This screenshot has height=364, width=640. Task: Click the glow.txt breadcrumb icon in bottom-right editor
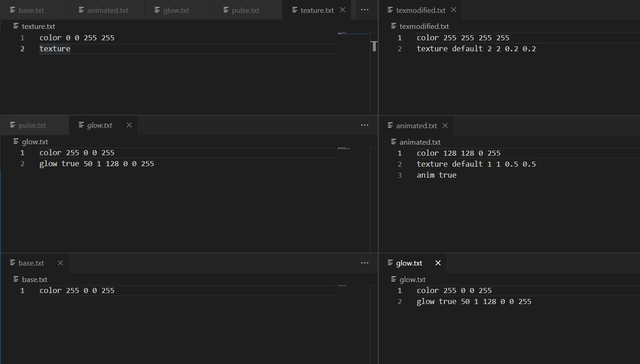point(393,279)
